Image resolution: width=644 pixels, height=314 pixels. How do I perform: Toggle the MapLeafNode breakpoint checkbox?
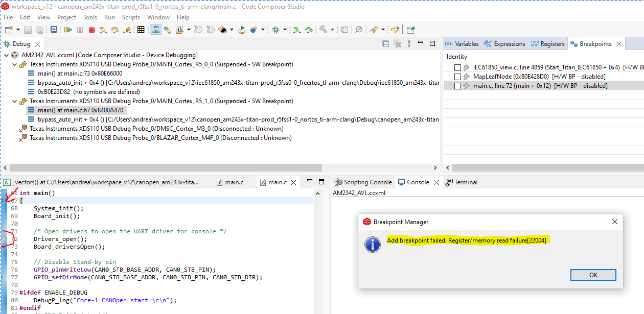tap(457, 77)
